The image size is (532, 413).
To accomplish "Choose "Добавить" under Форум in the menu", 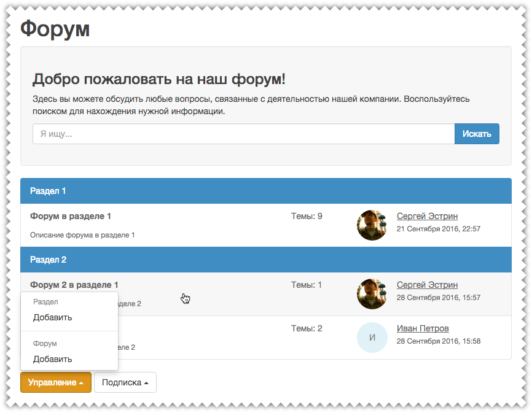I will pyautogui.click(x=53, y=359).
